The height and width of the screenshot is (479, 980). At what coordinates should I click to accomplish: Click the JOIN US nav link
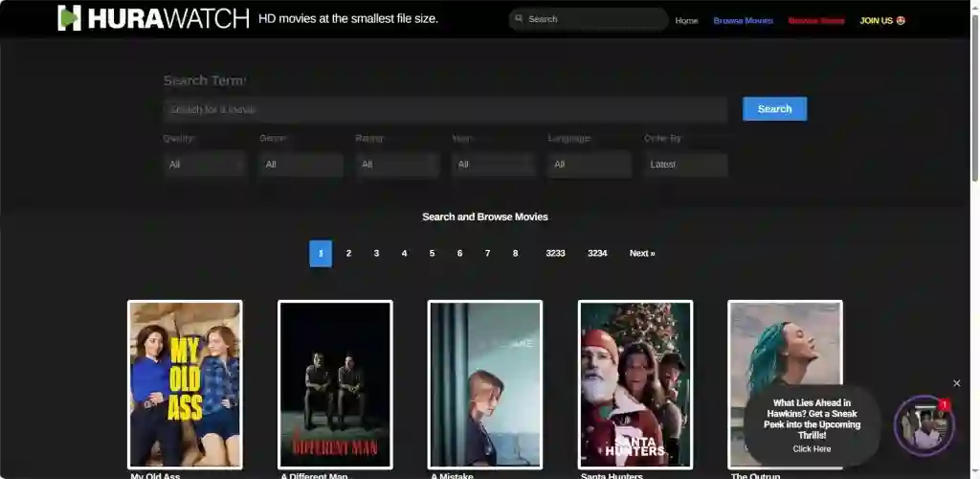click(882, 21)
